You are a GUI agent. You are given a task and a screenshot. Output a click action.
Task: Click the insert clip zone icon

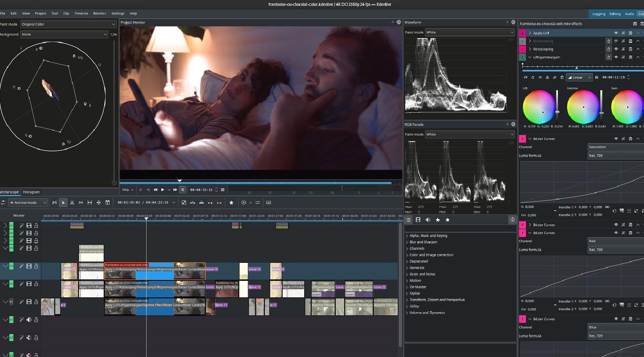click(193, 203)
